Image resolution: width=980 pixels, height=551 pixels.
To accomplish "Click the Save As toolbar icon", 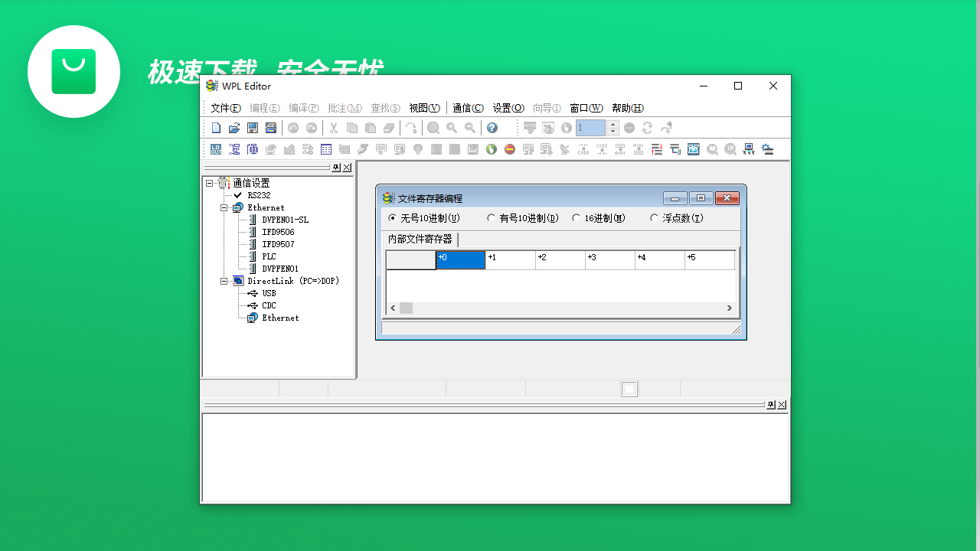I will pyautogui.click(x=271, y=128).
